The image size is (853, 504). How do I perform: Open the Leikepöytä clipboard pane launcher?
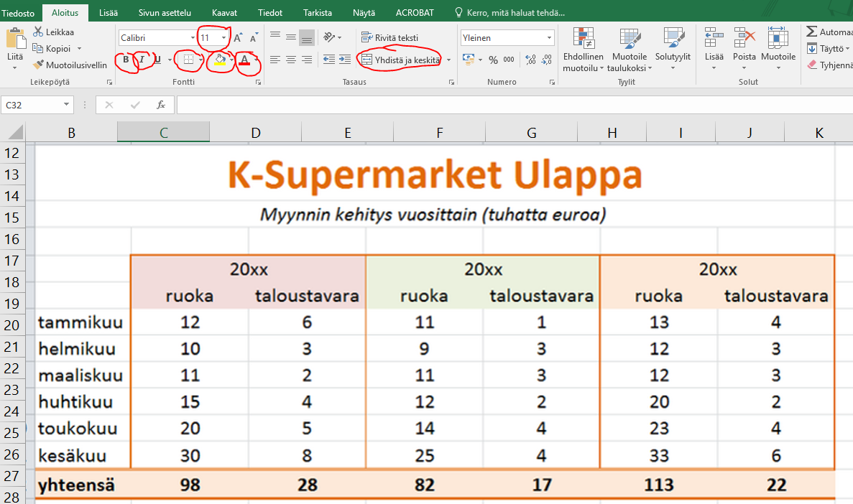tap(109, 82)
